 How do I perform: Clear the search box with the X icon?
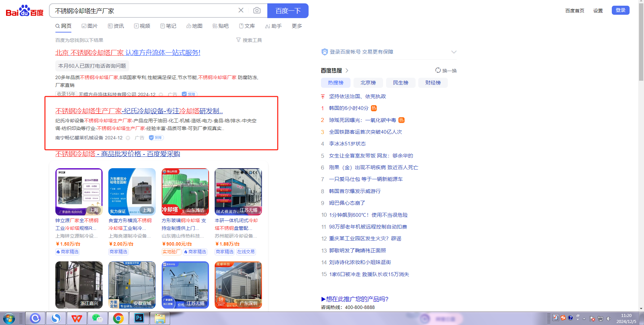[241, 10]
